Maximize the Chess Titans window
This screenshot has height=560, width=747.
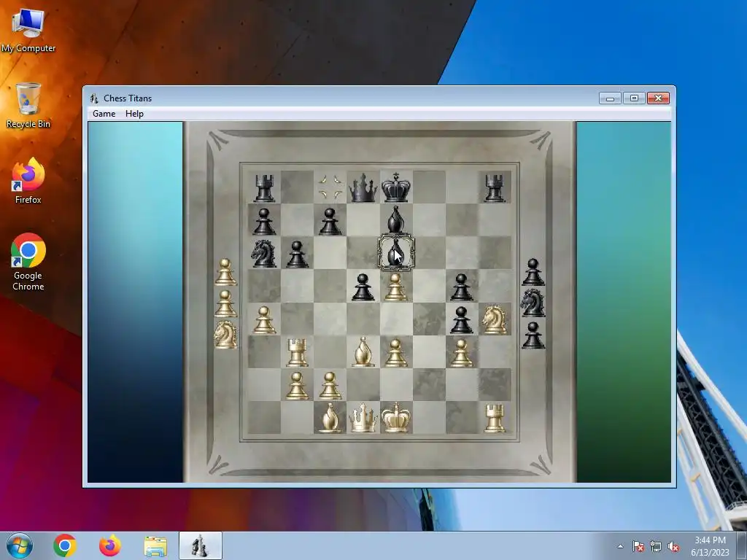pos(634,98)
